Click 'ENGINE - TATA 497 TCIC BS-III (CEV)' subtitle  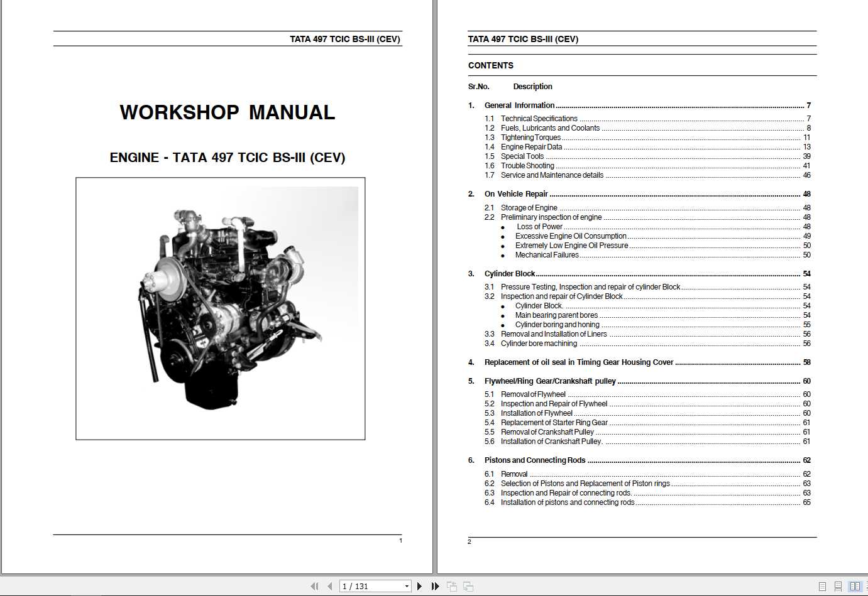[228, 158]
